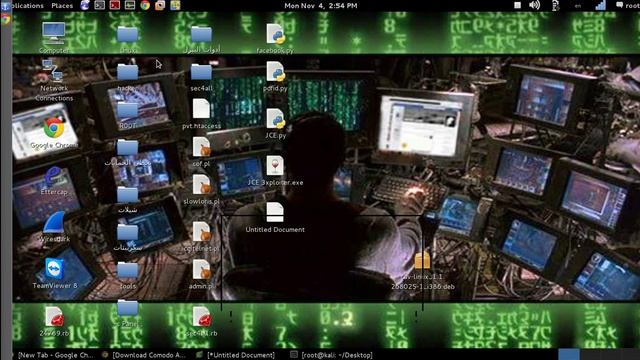Open the ROOT folder on desktop

[127, 110]
